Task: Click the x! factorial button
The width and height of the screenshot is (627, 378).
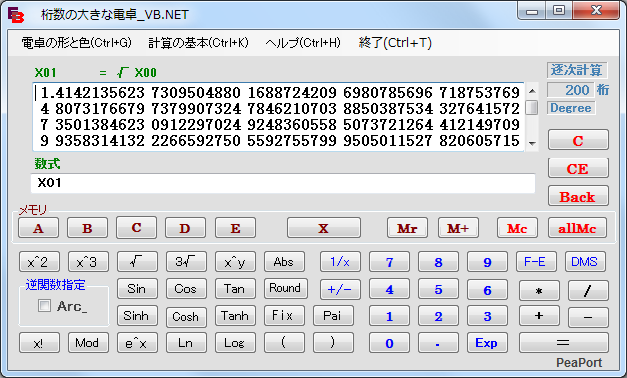Action: [39, 343]
